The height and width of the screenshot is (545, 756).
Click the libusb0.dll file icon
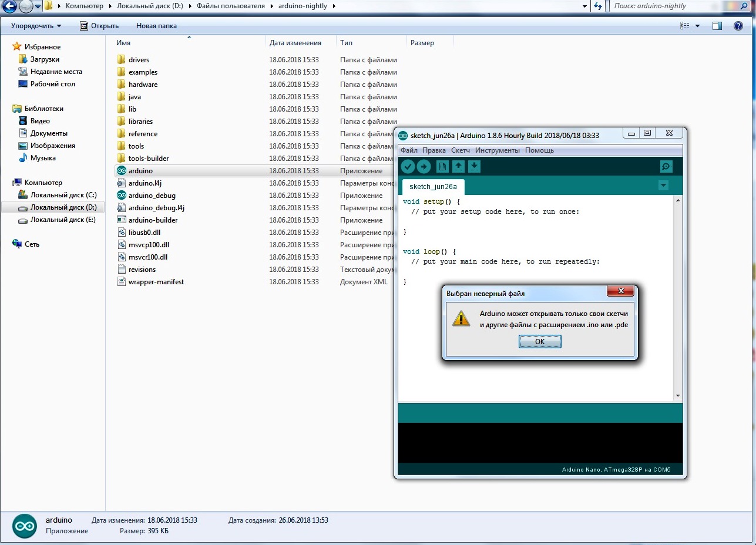coord(122,233)
